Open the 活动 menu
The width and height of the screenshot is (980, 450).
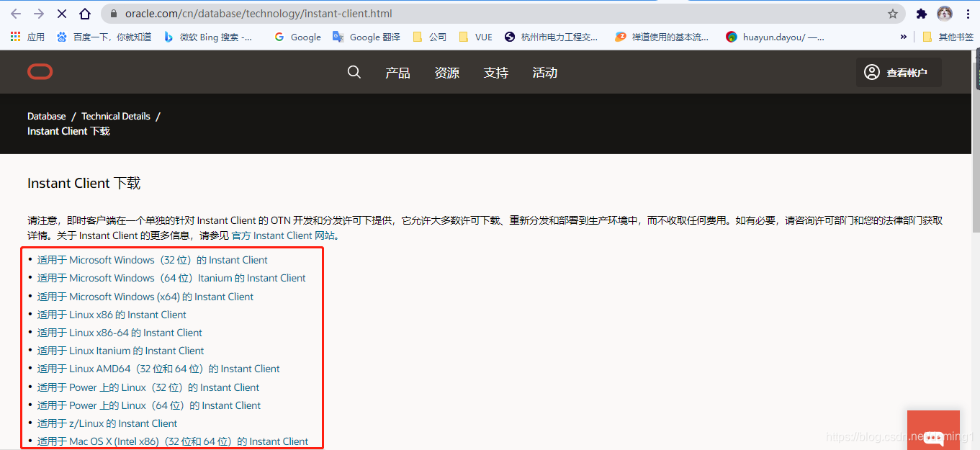point(544,73)
